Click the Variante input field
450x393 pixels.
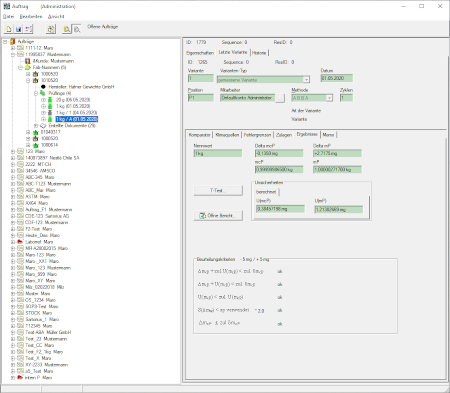(x=201, y=79)
